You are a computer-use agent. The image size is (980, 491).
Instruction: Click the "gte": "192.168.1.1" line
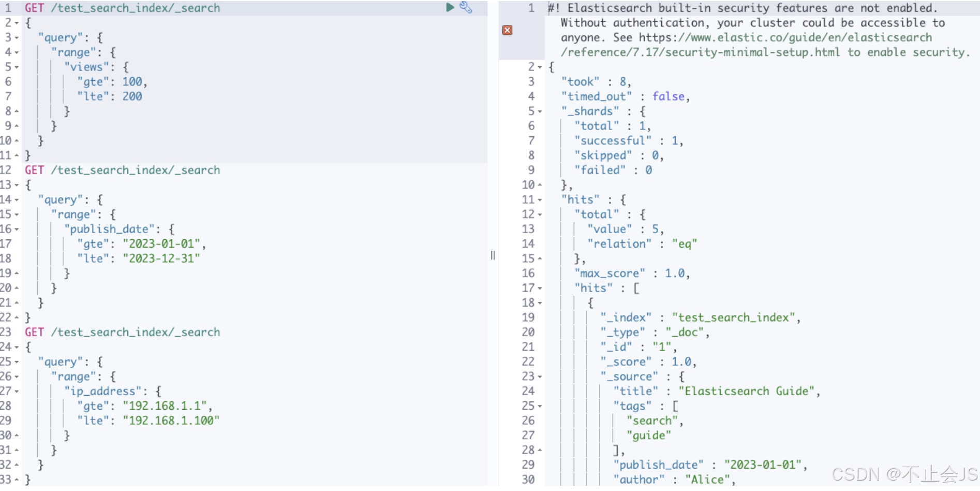tap(144, 406)
